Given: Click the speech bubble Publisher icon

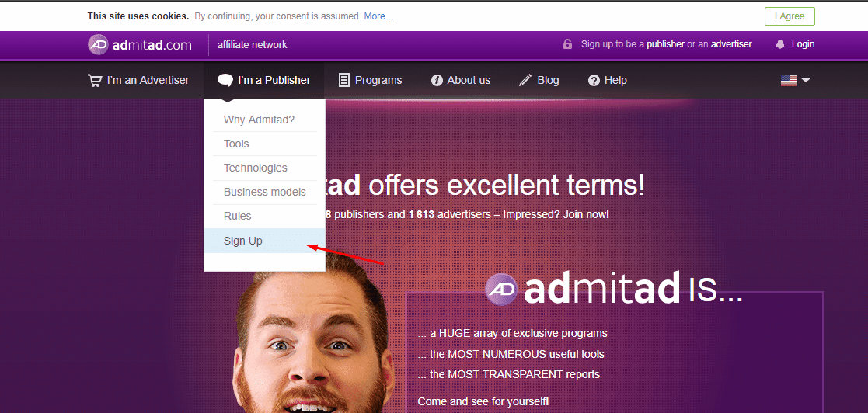Looking at the screenshot, I should tap(225, 81).
